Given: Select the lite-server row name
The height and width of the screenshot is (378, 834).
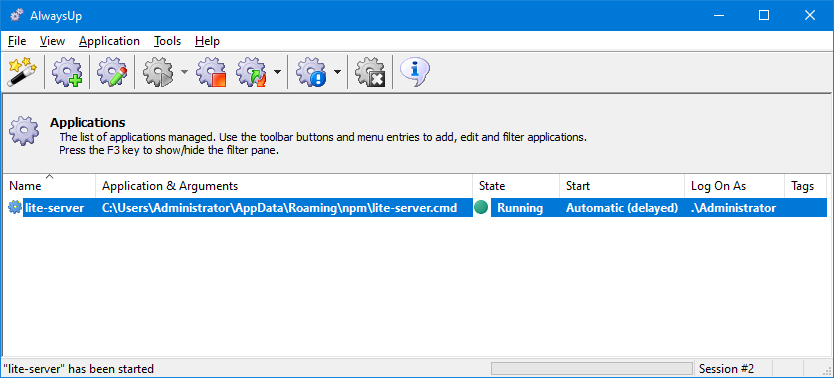Looking at the screenshot, I should coord(54,208).
